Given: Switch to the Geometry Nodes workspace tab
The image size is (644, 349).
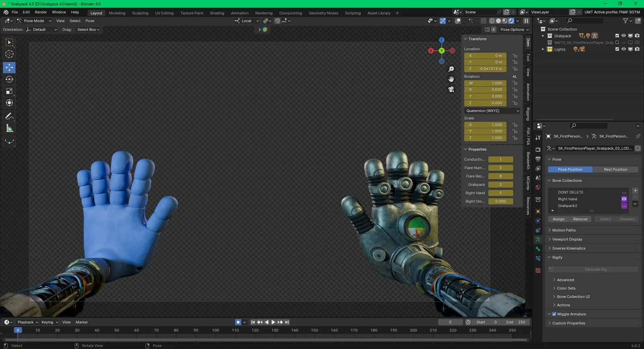Looking at the screenshot, I should [323, 13].
